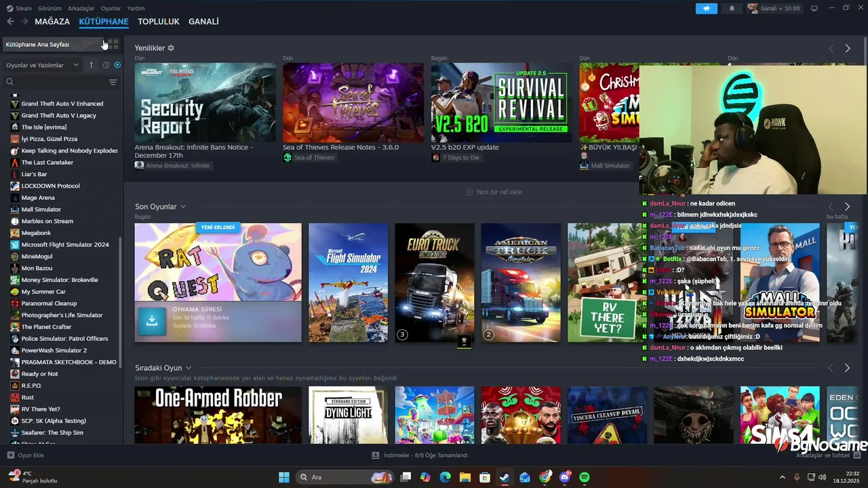Select the KÜTÜPHANE tab
The height and width of the screenshot is (488, 868).
(x=104, y=22)
